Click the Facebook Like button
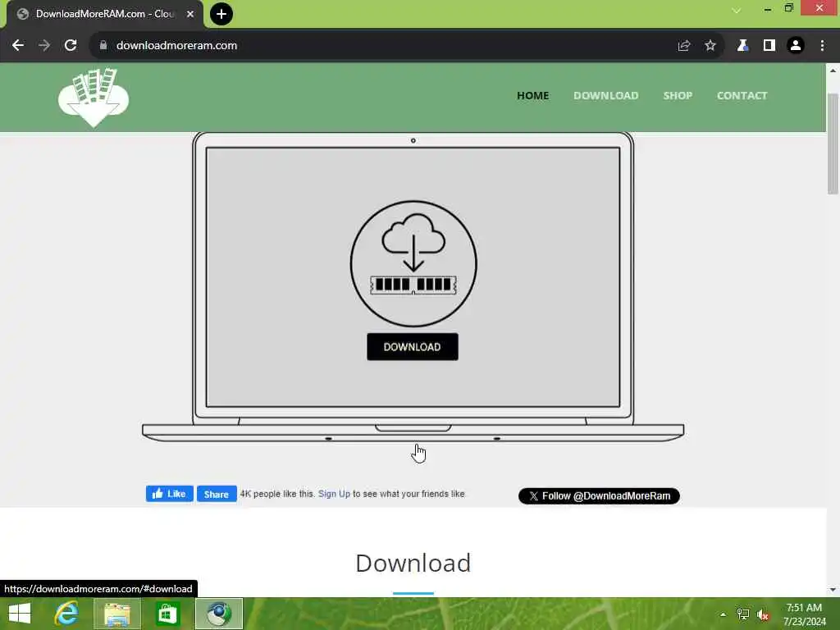Screen dimensions: 840x630 click(x=169, y=494)
